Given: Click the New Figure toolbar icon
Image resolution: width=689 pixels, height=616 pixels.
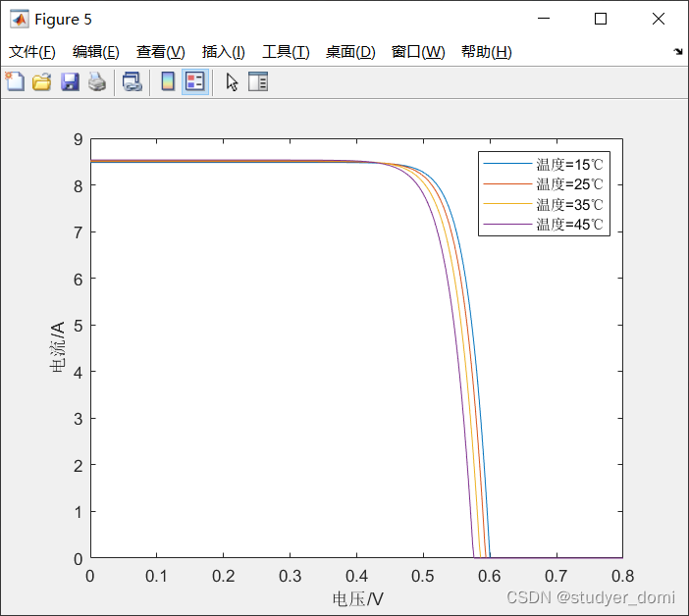Looking at the screenshot, I should tap(15, 81).
